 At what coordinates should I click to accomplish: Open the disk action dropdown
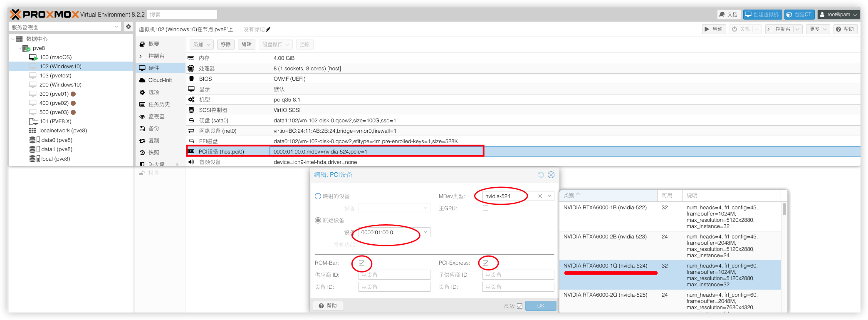275,45
